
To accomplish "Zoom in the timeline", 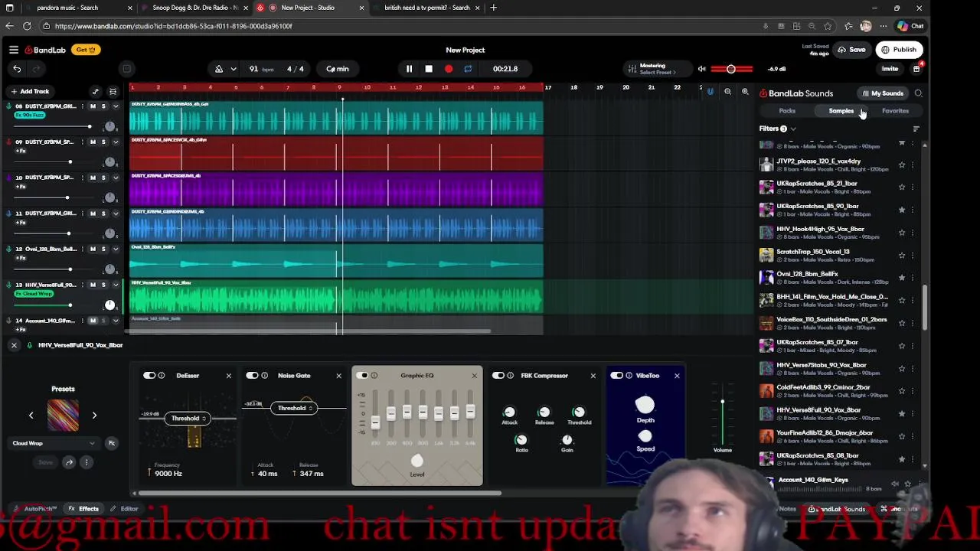I will 745,92.
